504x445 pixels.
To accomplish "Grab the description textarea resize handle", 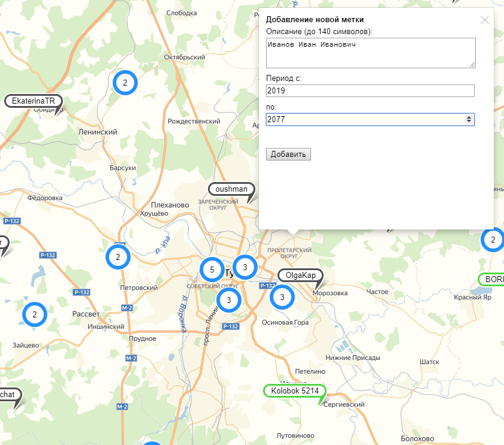I will (472, 65).
